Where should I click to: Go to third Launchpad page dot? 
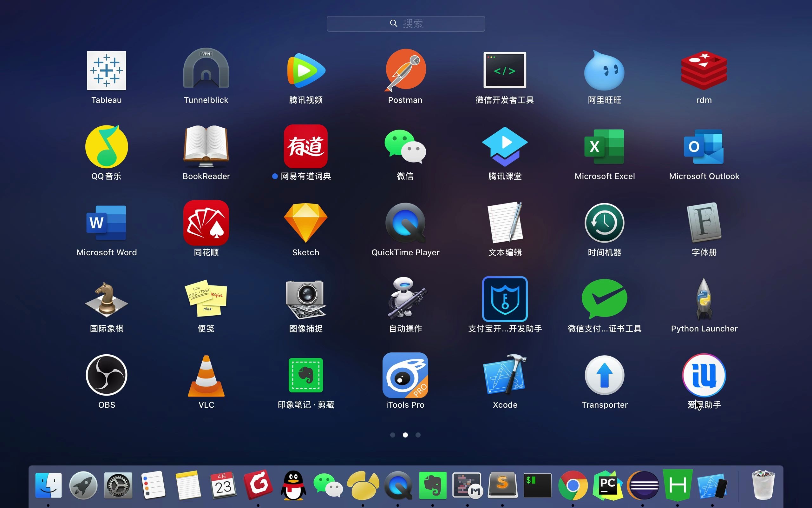418,435
